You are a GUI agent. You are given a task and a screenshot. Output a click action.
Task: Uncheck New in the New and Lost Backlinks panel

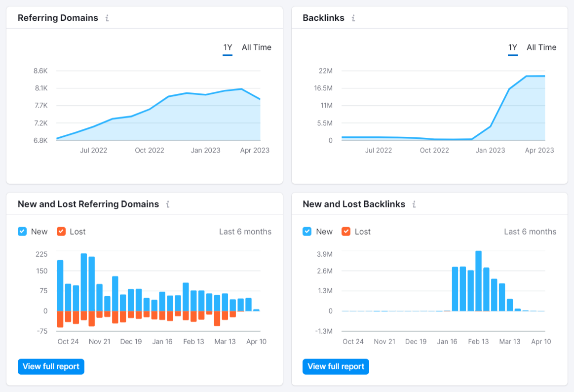306,231
